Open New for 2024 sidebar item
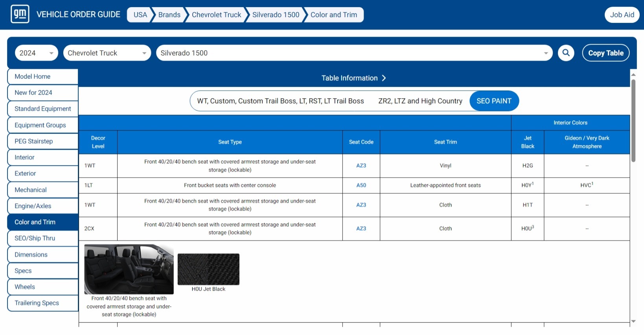Viewport: 644px width, 335px height. point(43,92)
